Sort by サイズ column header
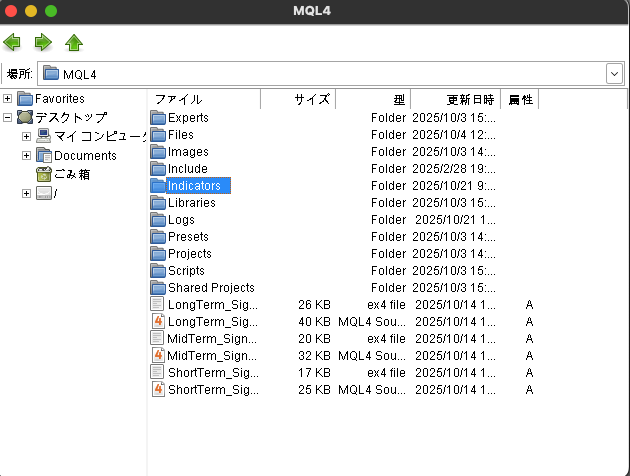This screenshot has width=630, height=476. pos(298,99)
